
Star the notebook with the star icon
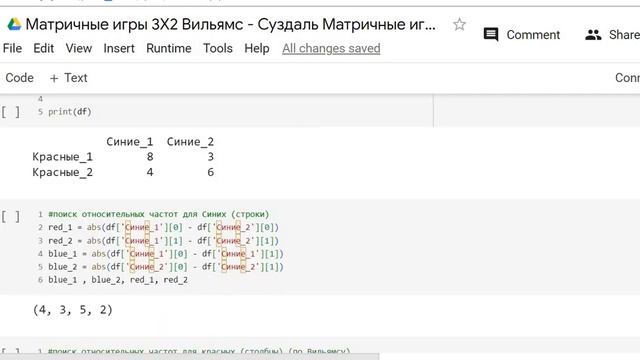point(459,24)
